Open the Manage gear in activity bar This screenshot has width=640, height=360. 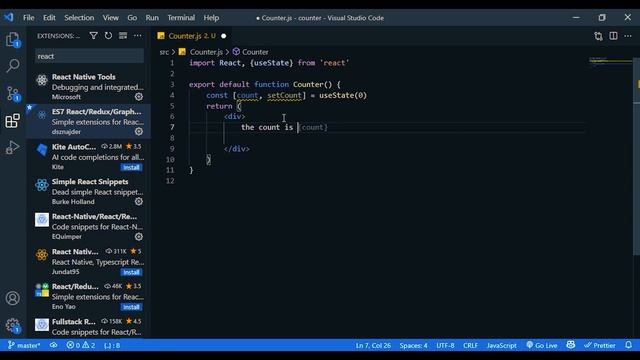pyautogui.click(x=13, y=326)
